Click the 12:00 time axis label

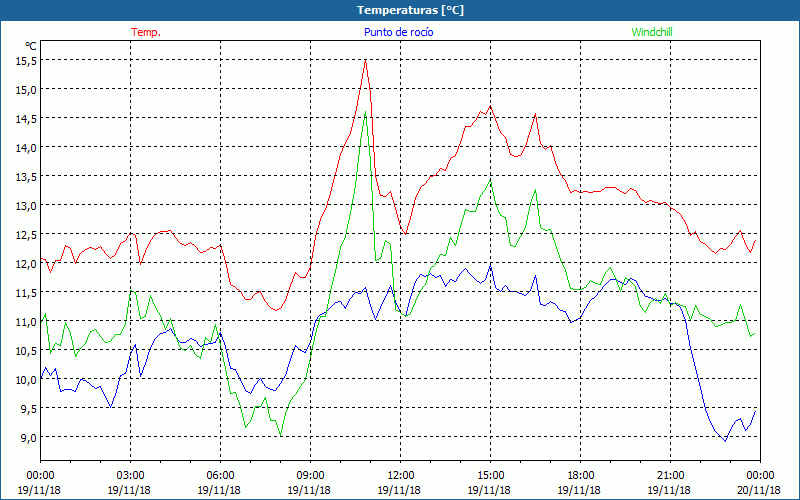tap(401, 475)
